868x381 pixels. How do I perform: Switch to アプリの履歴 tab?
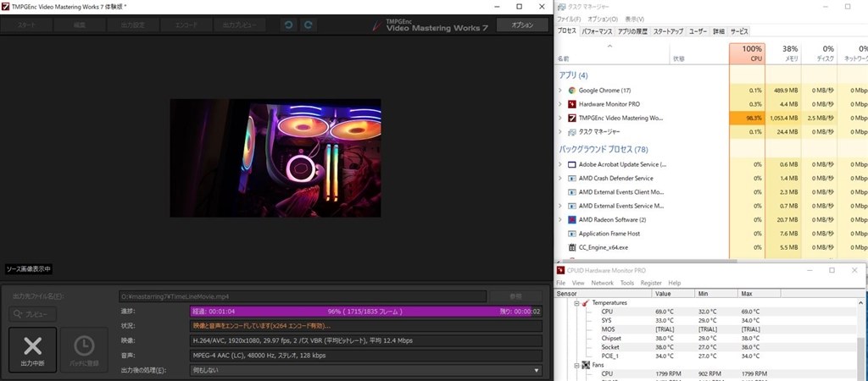pos(632,31)
